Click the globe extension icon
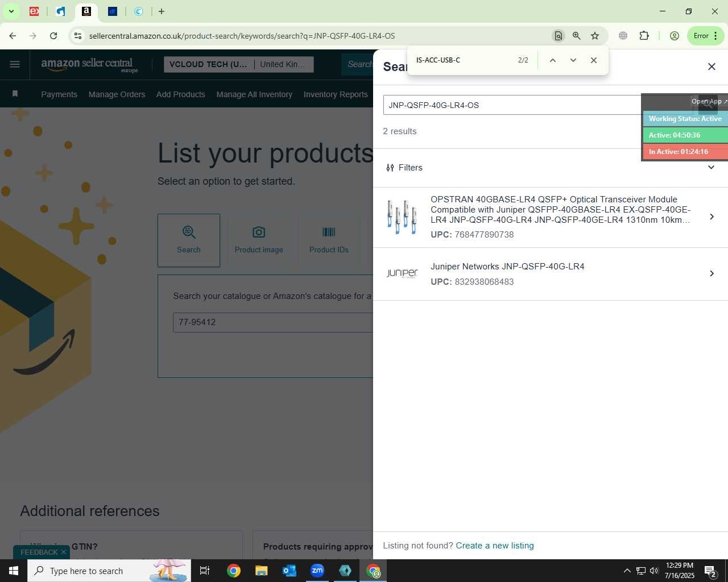Image resolution: width=728 pixels, height=582 pixels. click(623, 36)
